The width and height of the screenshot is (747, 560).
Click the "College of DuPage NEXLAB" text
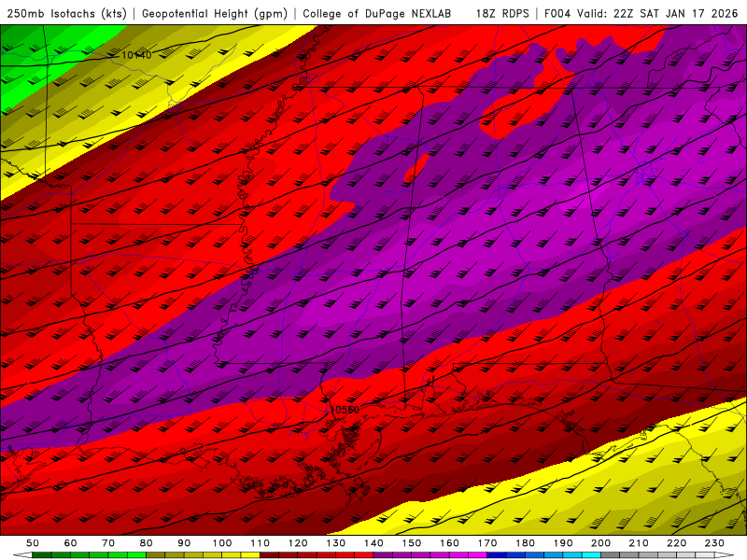[377, 13]
